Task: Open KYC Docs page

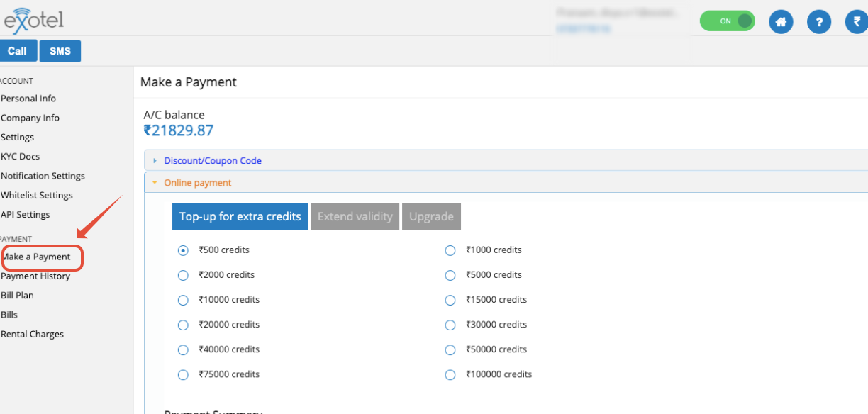Action: [21, 156]
